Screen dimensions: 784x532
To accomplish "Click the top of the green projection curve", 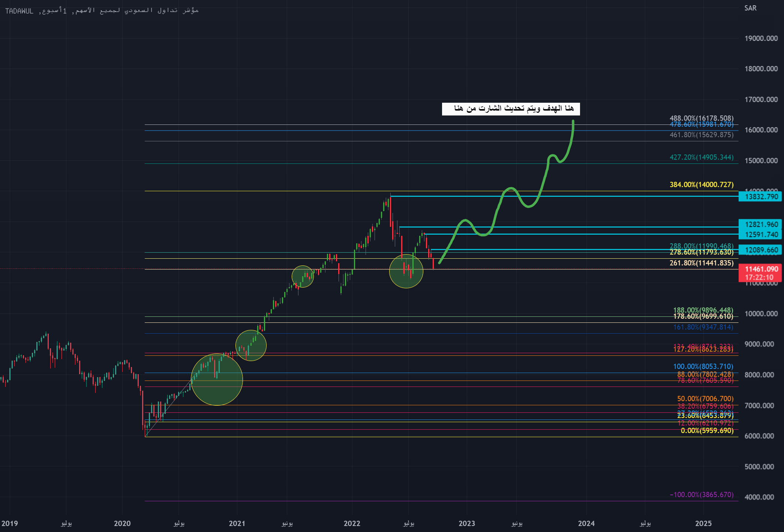I will coord(573,121).
